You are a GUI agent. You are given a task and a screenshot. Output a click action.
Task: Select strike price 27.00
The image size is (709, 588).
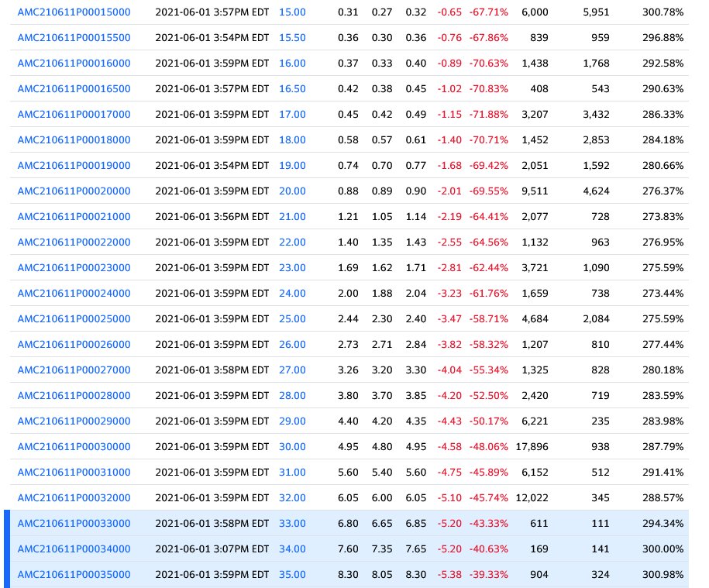pyautogui.click(x=292, y=370)
